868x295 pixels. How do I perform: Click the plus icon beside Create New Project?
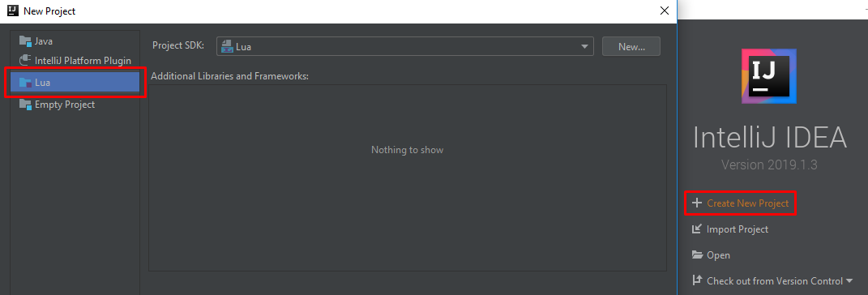click(x=697, y=203)
